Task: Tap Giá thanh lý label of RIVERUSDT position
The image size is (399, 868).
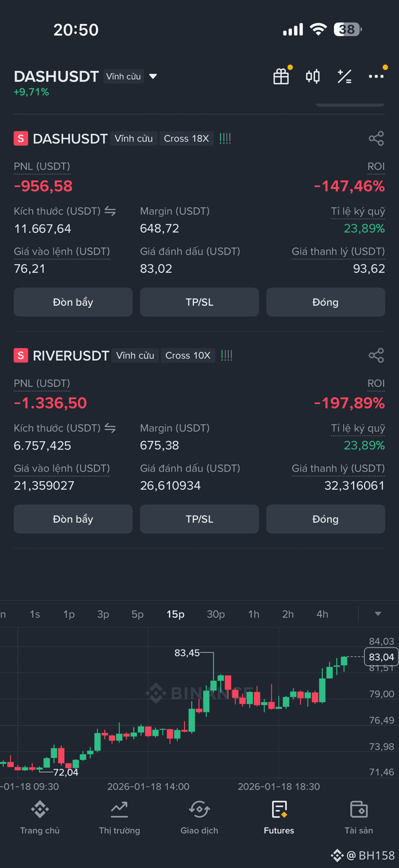Action: click(338, 468)
